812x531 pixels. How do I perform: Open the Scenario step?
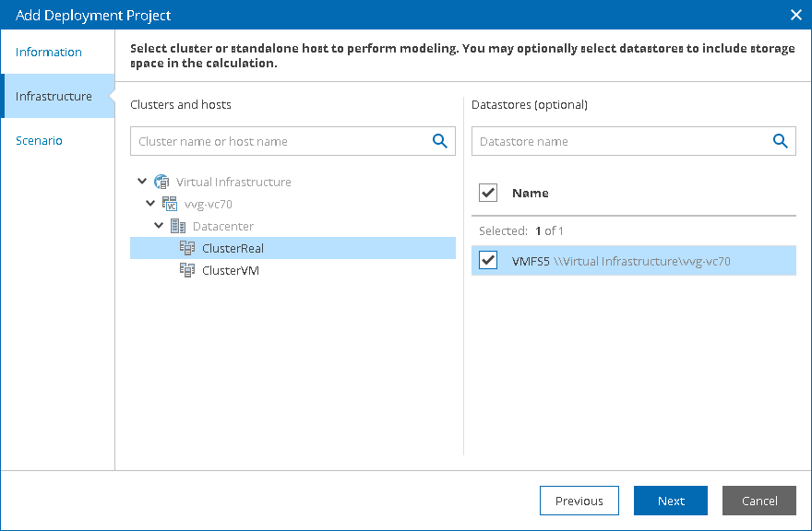[39, 140]
